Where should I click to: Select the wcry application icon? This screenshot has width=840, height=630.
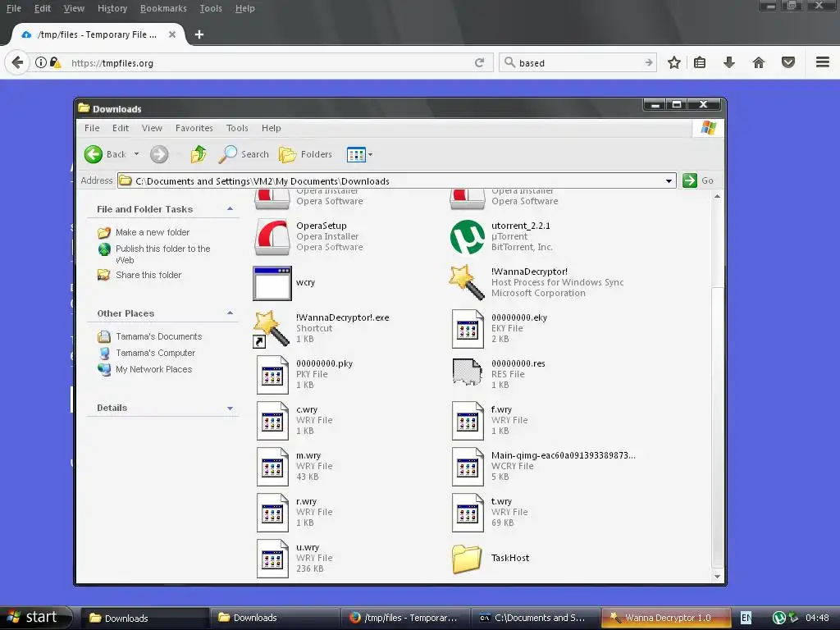click(x=272, y=283)
